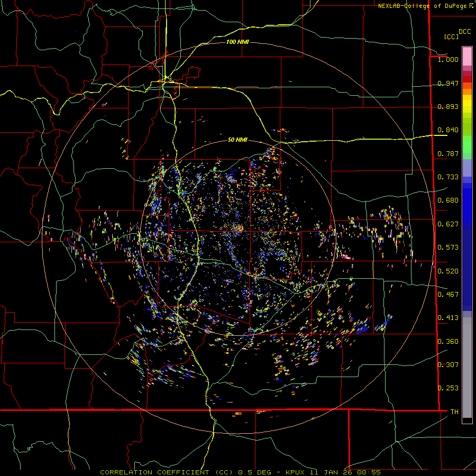Click the pink top segment of the color bar

click(x=467, y=56)
